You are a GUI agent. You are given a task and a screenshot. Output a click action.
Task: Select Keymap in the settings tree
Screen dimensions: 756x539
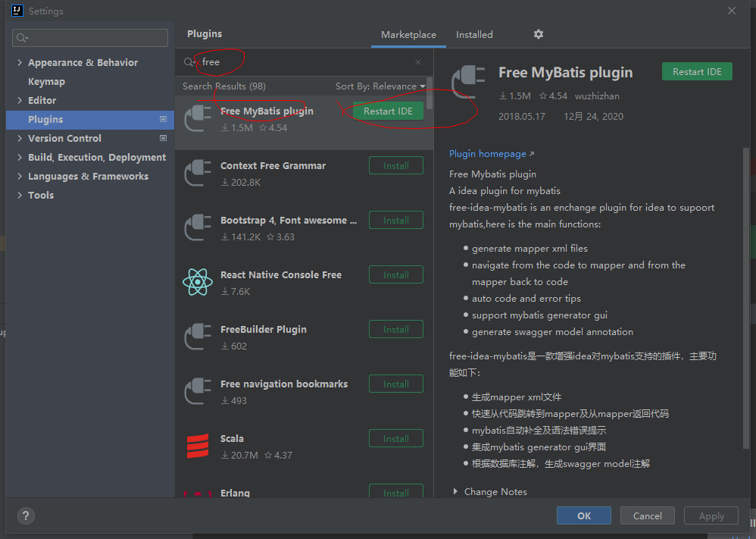46,82
